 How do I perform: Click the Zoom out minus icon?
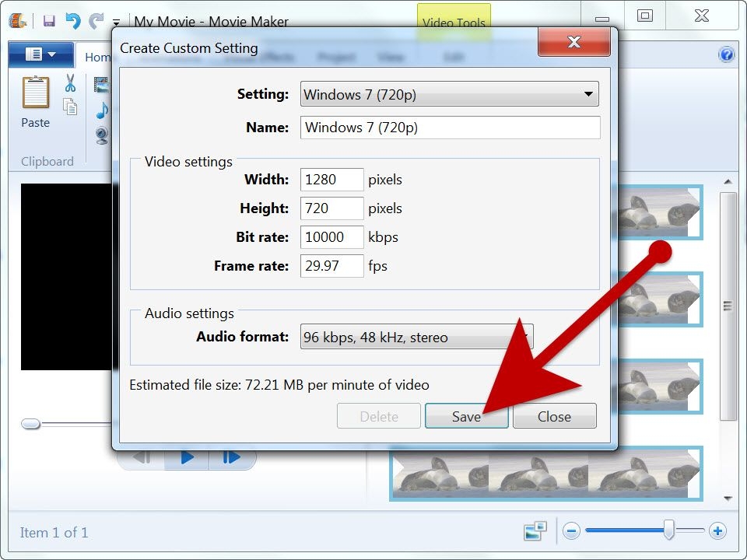(571, 530)
